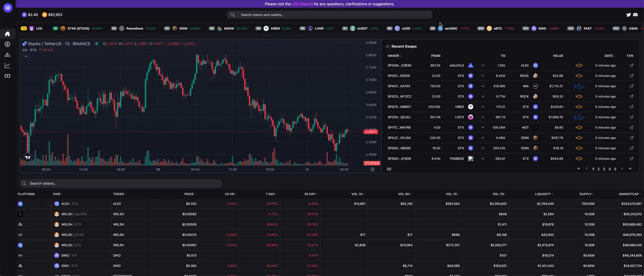Screen dimensions: 644x276
Task: Select swaps page 3
Action: [x=604, y=169]
